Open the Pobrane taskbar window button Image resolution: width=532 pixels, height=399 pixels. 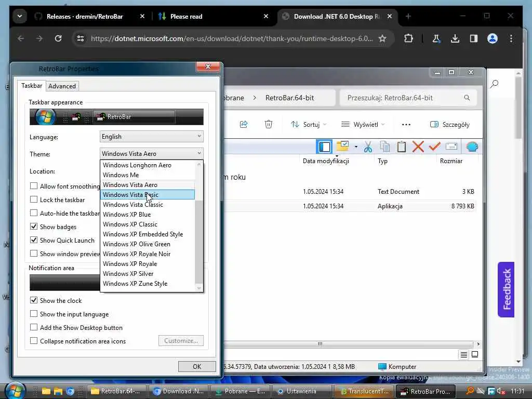tap(241, 391)
